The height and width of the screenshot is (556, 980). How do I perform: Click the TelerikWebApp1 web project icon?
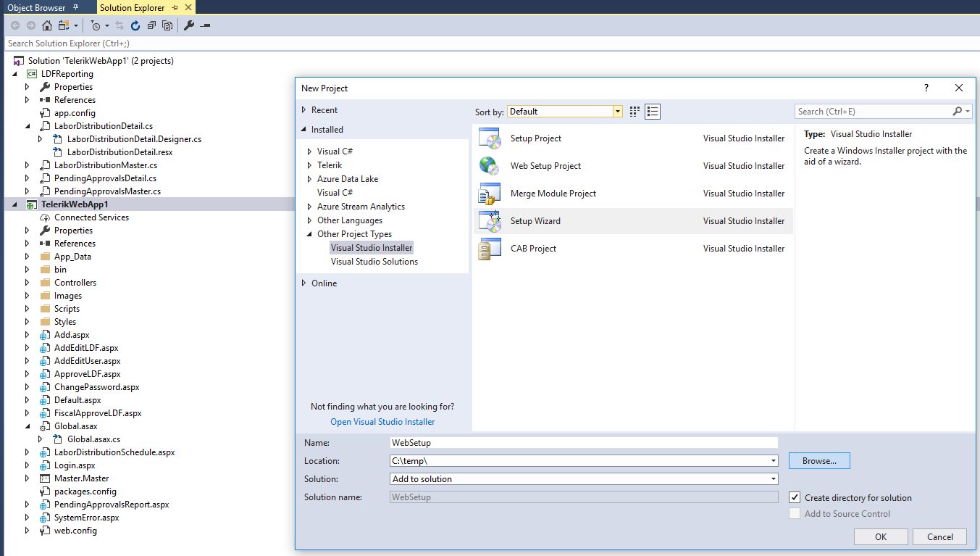32,204
